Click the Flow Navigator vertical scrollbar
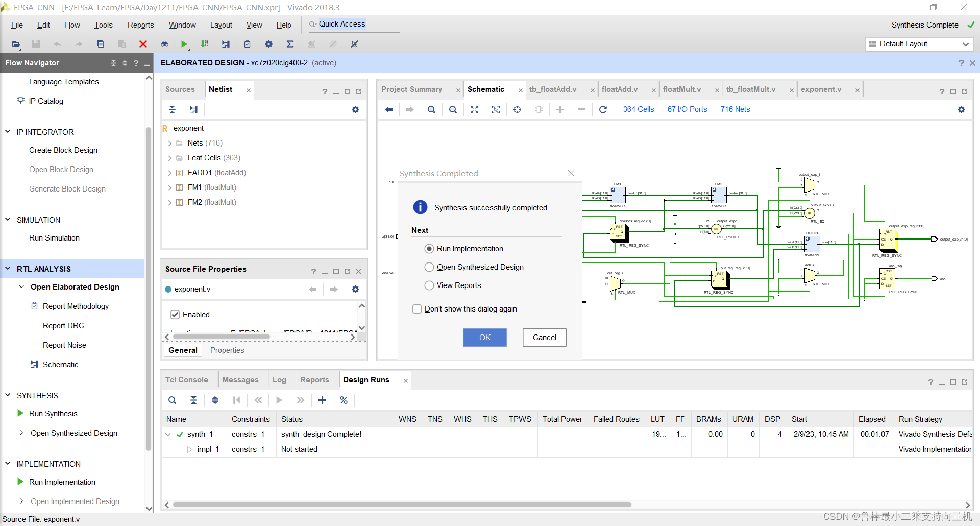 pos(149,289)
